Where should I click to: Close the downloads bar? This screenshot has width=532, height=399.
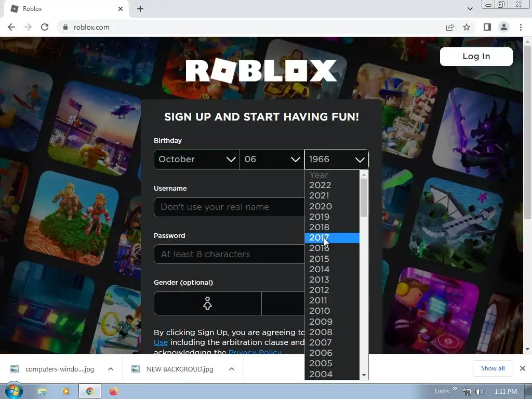523,368
